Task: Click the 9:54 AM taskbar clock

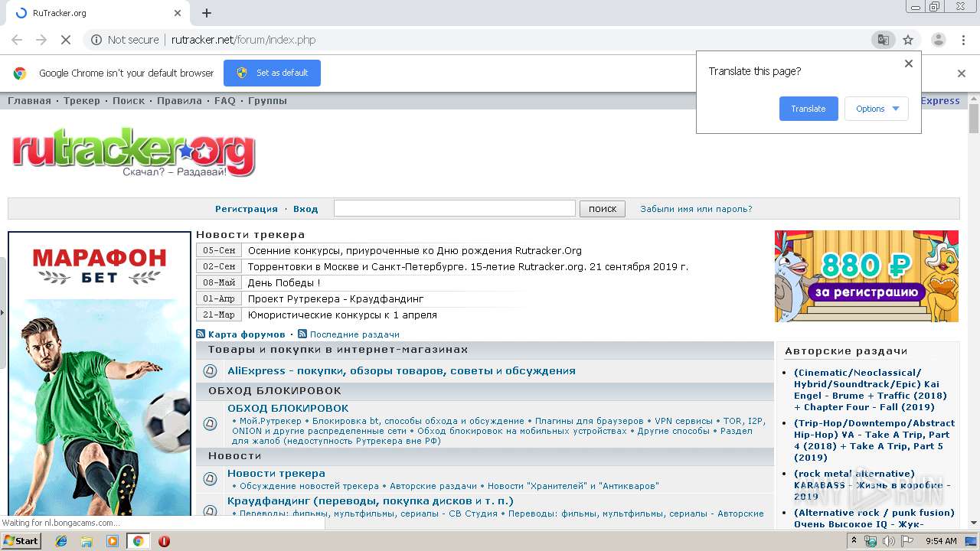Action: click(941, 541)
